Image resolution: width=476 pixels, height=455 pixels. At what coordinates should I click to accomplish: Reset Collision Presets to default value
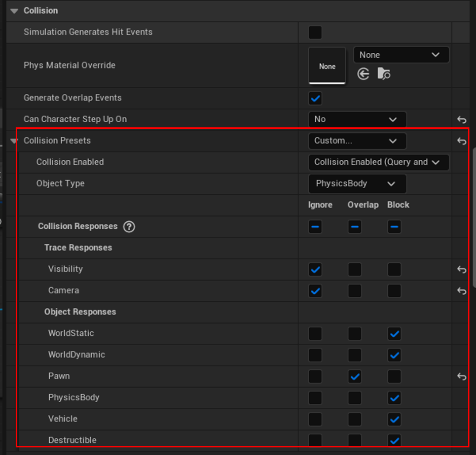point(461,141)
